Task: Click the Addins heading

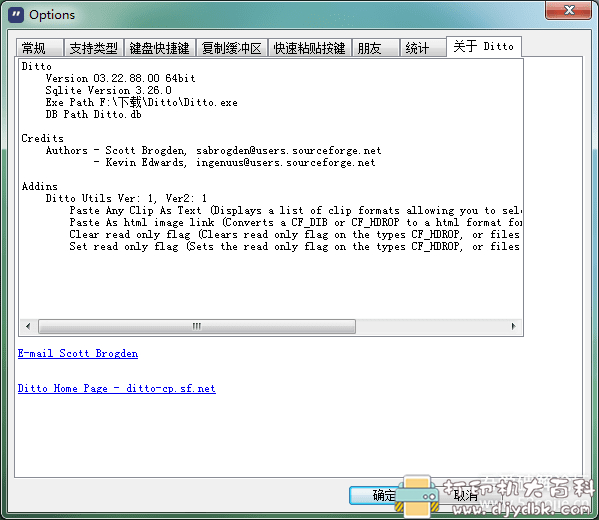Action: tap(39, 186)
